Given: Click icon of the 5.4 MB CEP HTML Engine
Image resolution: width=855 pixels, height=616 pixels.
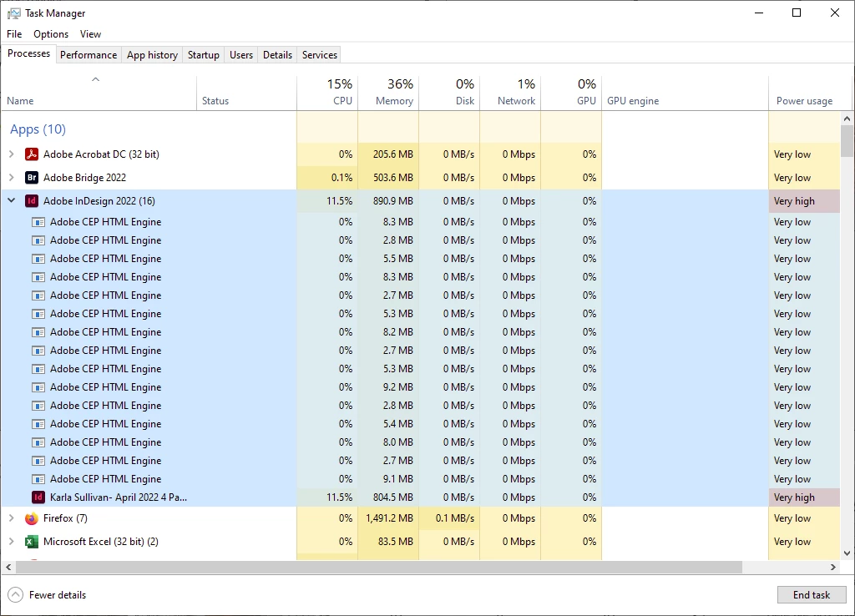Looking at the screenshot, I should coord(38,424).
